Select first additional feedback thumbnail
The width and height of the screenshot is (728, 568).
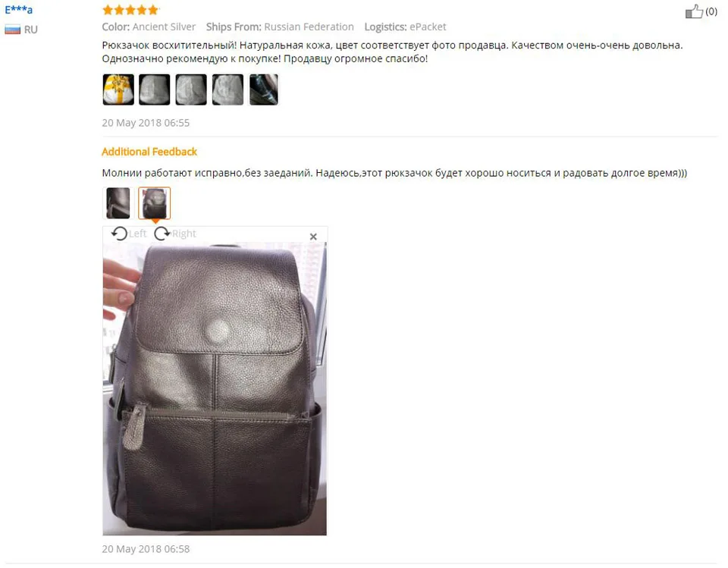(118, 203)
